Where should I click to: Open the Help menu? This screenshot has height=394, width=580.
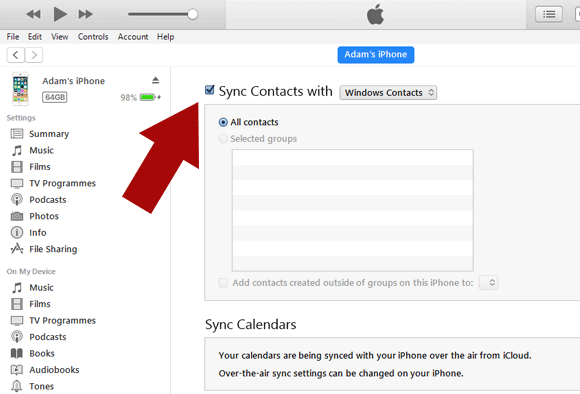pyautogui.click(x=165, y=37)
